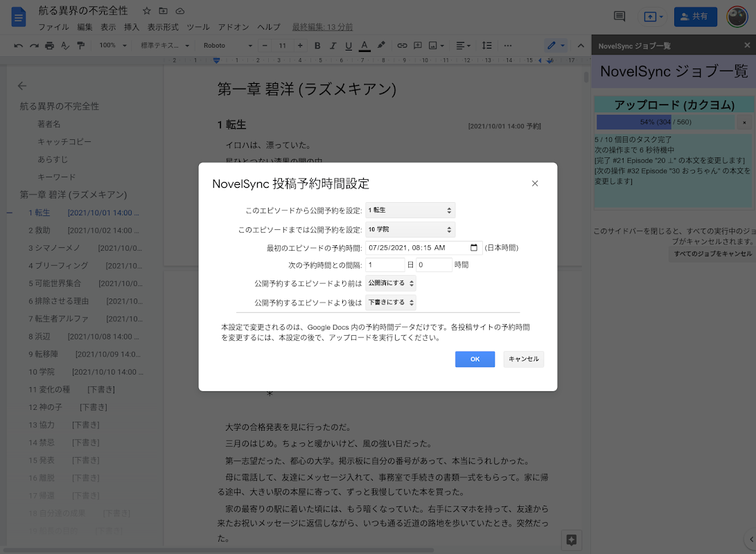The width and height of the screenshot is (756, 554).
Task: Open the end episode dropdown 10 学院
Action: click(x=410, y=229)
